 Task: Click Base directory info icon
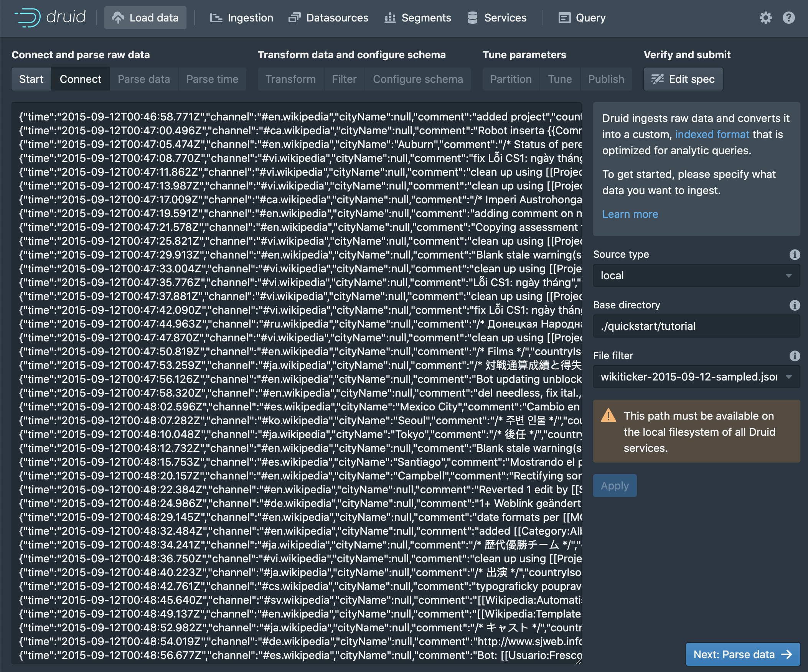click(x=795, y=305)
